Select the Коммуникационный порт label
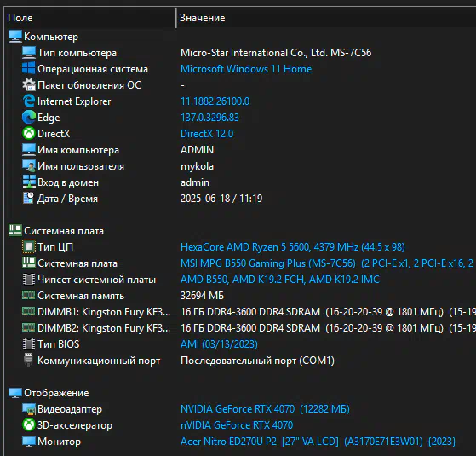The height and width of the screenshot is (456, 476). click(x=99, y=361)
